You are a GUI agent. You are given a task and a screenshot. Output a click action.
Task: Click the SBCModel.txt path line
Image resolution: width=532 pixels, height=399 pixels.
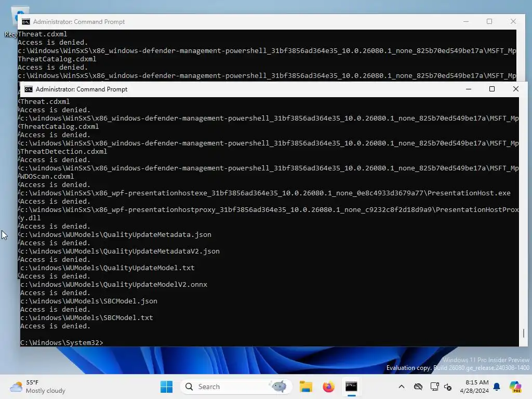point(87,317)
